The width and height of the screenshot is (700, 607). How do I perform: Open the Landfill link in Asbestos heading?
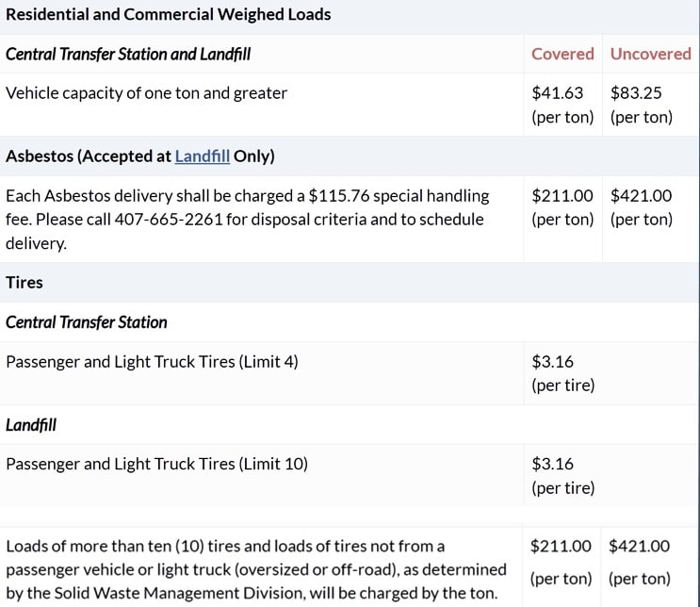coord(202,156)
